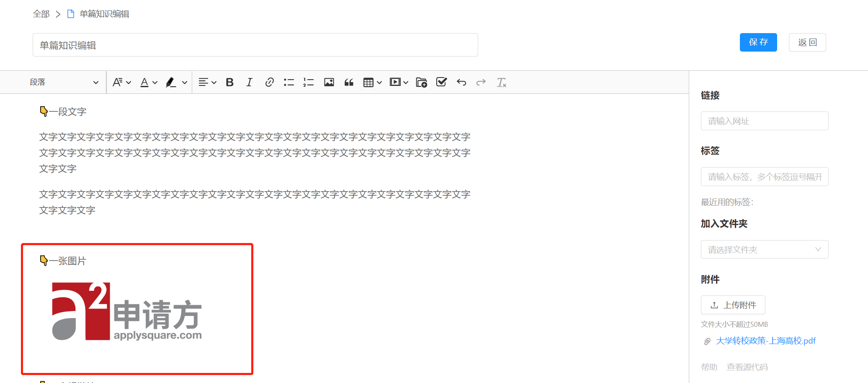
Task: Click the tags input field
Action: (765, 177)
